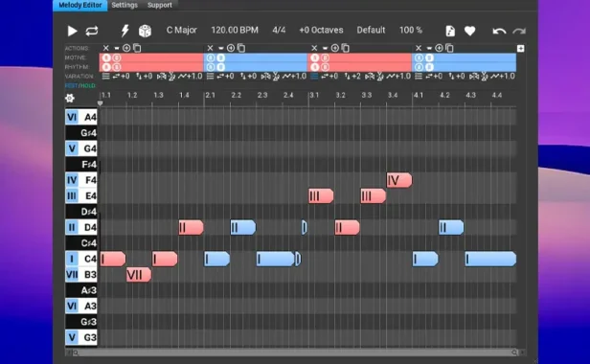
Task: Click the G4 piano key
Action: click(x=81, y=148)
